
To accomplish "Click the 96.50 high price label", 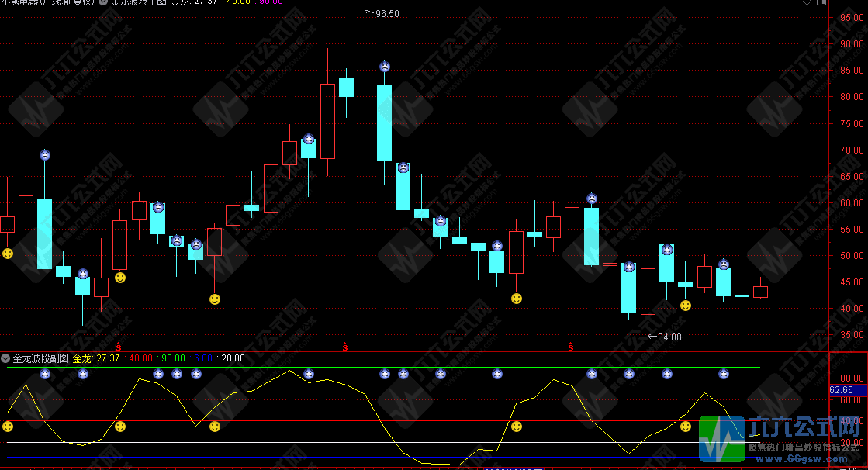I will tap(386, 14).
